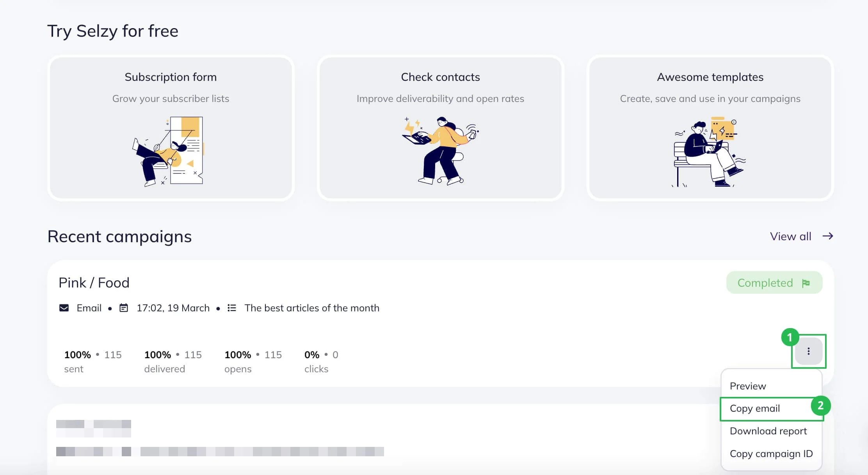Choose Copy campaign ID option
The image size is (868, 475).
(771, 454)
